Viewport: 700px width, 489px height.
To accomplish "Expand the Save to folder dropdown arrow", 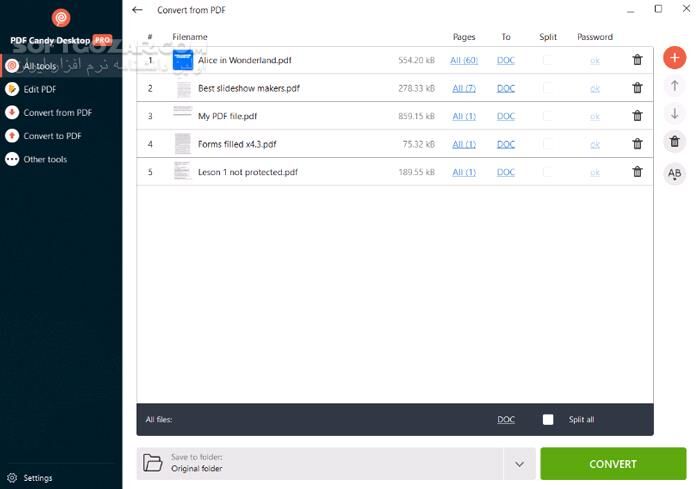I will coord(519,463).
